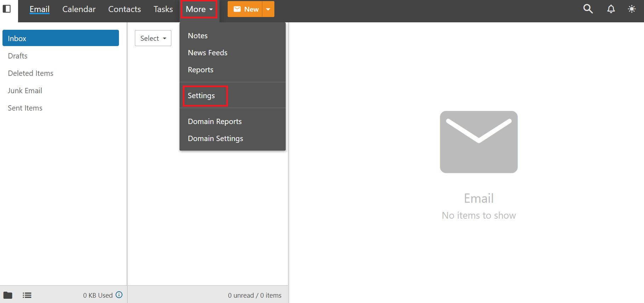Viewport: 644px width, 303px height.
Task: Collapse the More dropdown menu
Action: pyautogui.click(x=199, y=9)
